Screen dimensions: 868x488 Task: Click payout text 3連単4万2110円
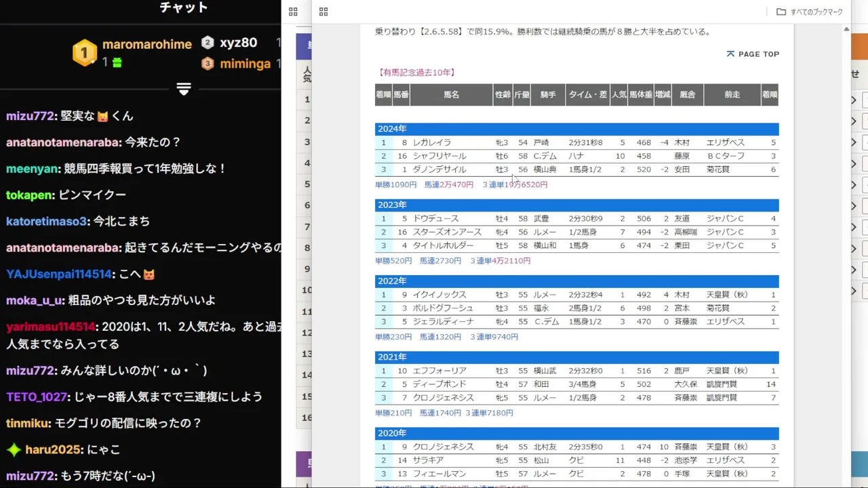[x=500, y=261]
